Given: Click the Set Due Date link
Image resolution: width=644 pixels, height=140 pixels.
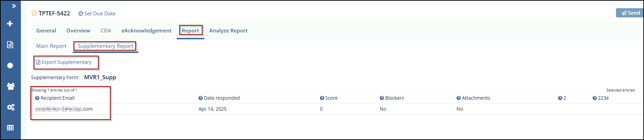Looking at the screenshot, I should 97,14.
